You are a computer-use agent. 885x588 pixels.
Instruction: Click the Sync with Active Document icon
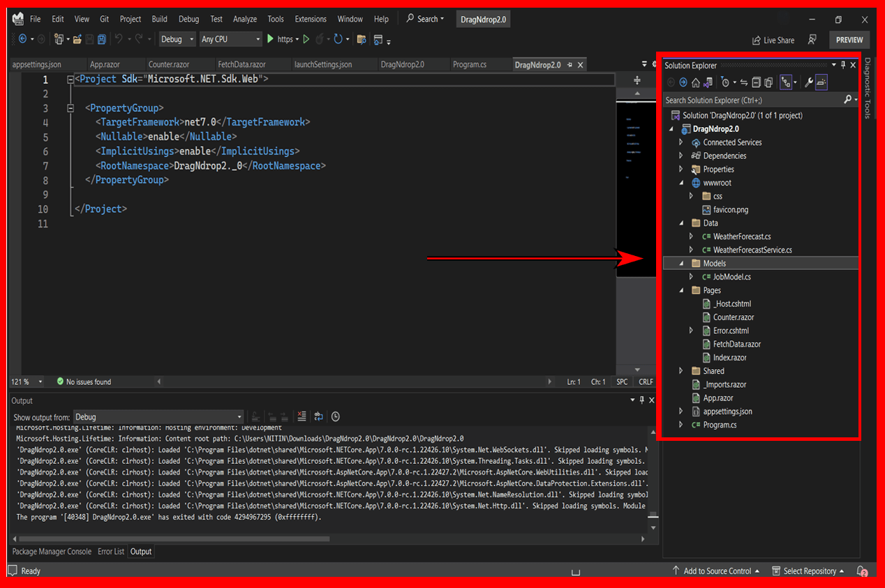tap(744, 82)
